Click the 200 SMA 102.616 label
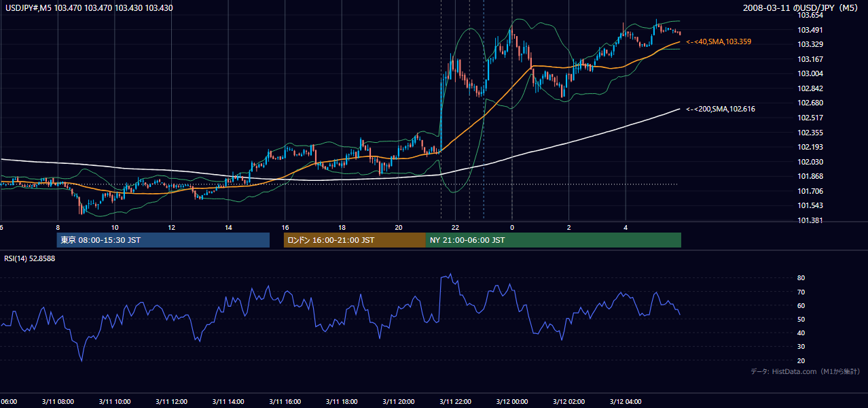868x408 pixels. (x=721, y=109)
